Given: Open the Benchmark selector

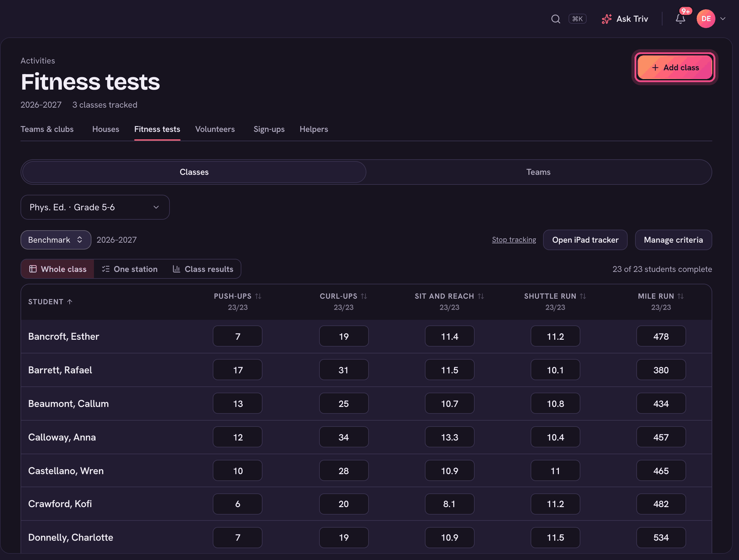Looking at the screenshot, I should pos(56,240).
